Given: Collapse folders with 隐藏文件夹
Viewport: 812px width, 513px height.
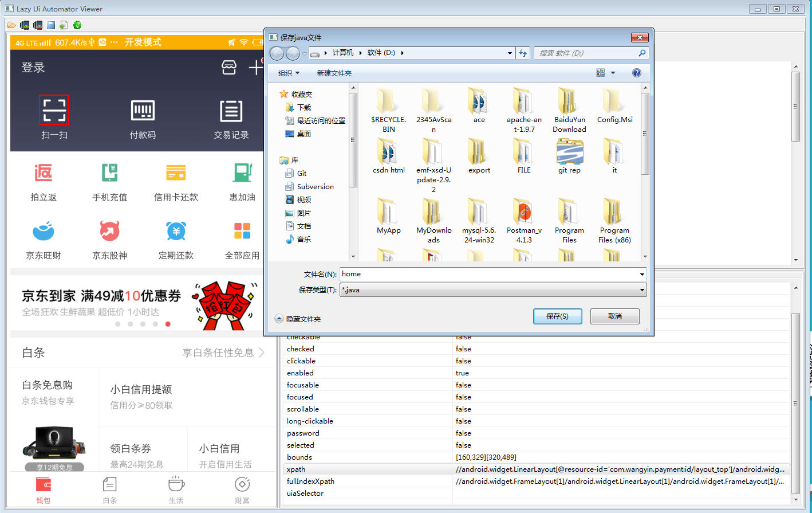Looking at the screenshot, I should (x=298, y=319).
